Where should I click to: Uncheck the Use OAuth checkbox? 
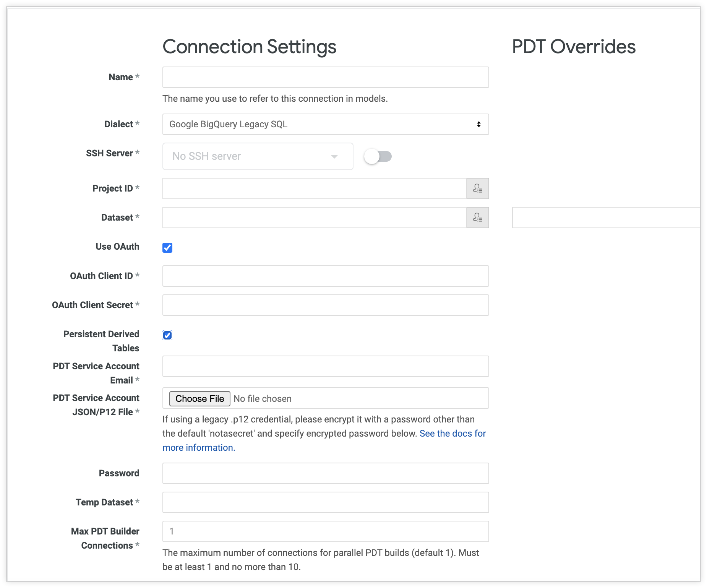tap(167, 248)
